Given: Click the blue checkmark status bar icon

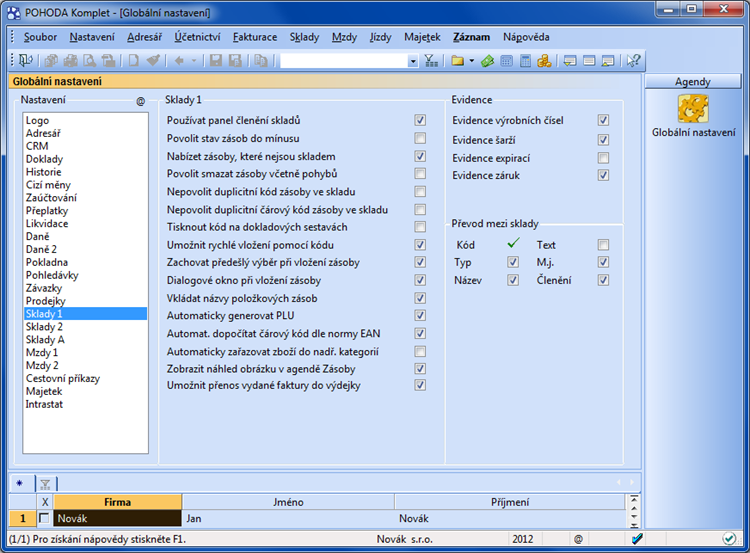Looking at the screenshot, I should click(x=637, y=539).
